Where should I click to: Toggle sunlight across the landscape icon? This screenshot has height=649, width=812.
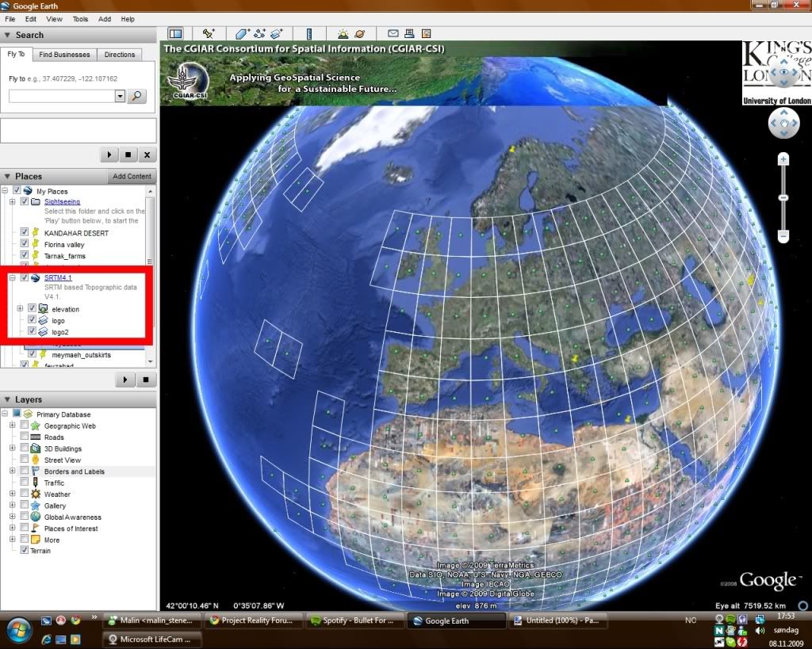point(343,33)
